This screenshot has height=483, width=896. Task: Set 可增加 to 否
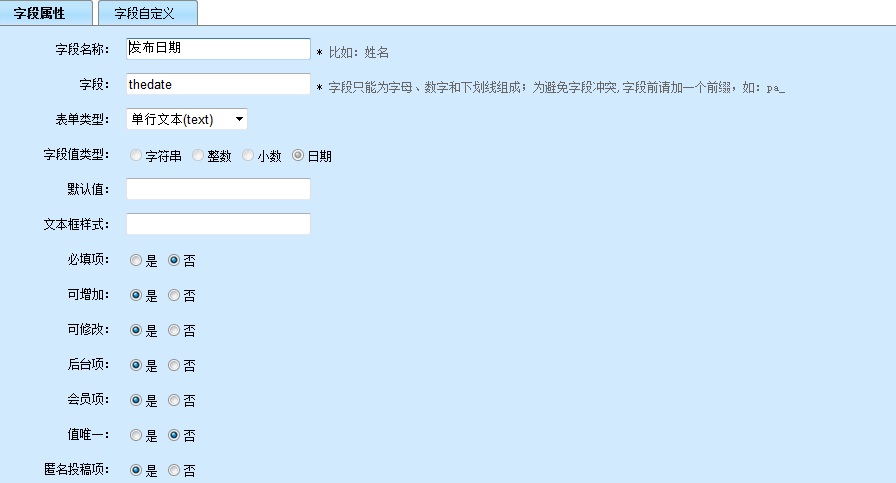174,296
